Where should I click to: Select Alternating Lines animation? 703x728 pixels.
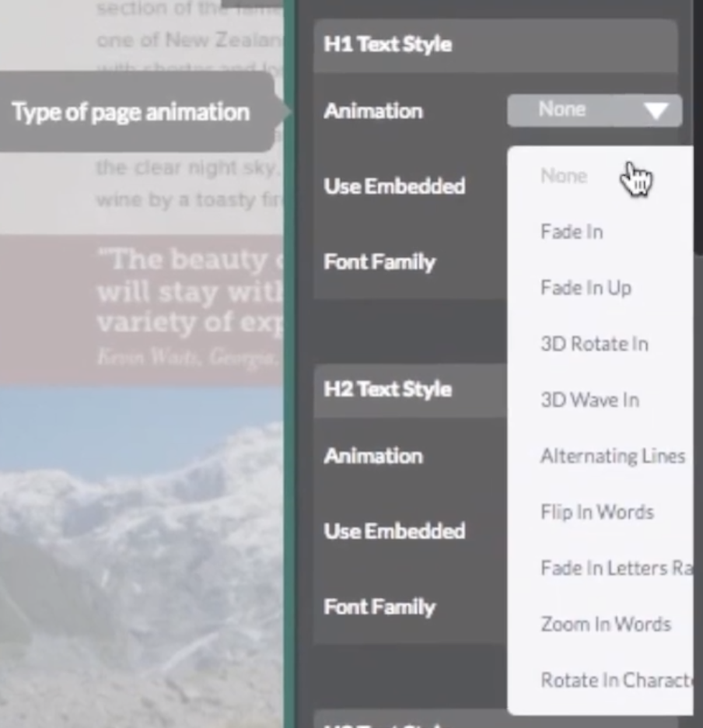(612, 455)
